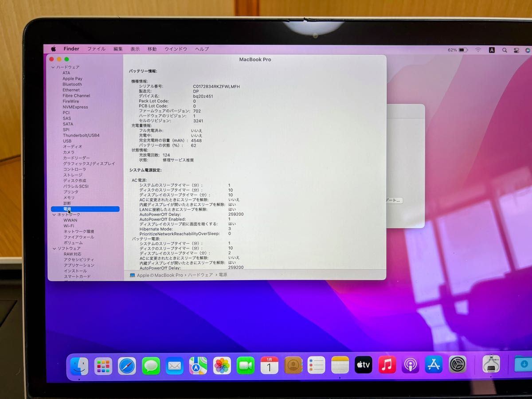The height and width of the screenshot is (399, 532).
Task: Select FireWire in the sidebar
Action: pyautogui.click(x=70, y=102)
